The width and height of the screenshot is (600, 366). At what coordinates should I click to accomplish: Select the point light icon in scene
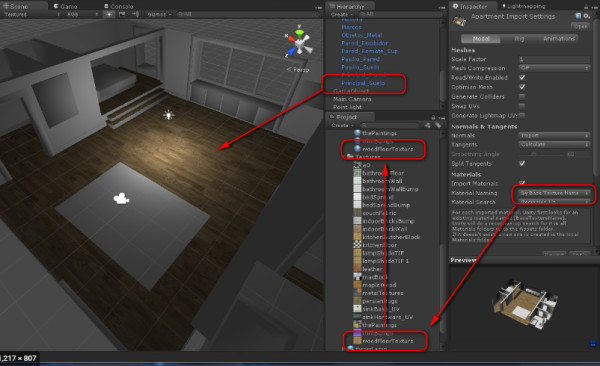(x=168, y=114)
